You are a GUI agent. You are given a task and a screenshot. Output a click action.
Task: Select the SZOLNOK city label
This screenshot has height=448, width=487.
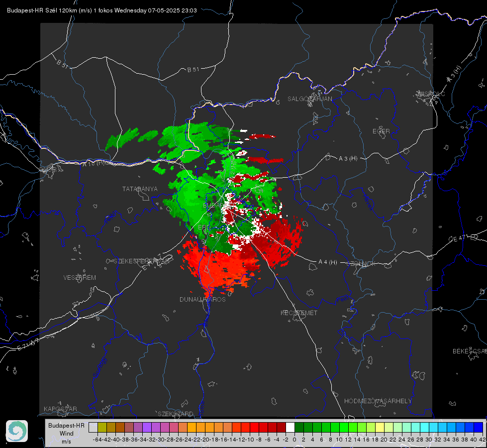(x=361, y=264)
